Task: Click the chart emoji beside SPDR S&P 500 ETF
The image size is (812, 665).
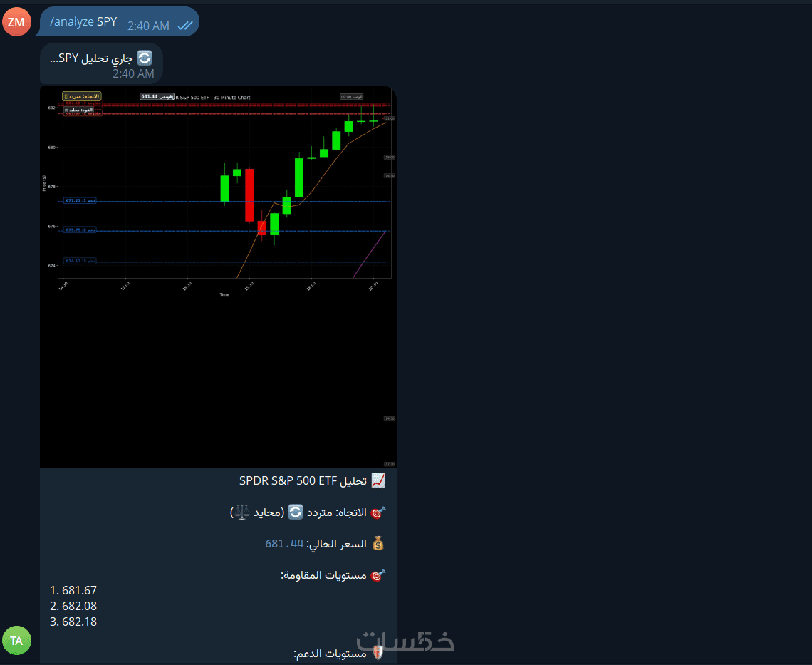Action: (378, 480)
